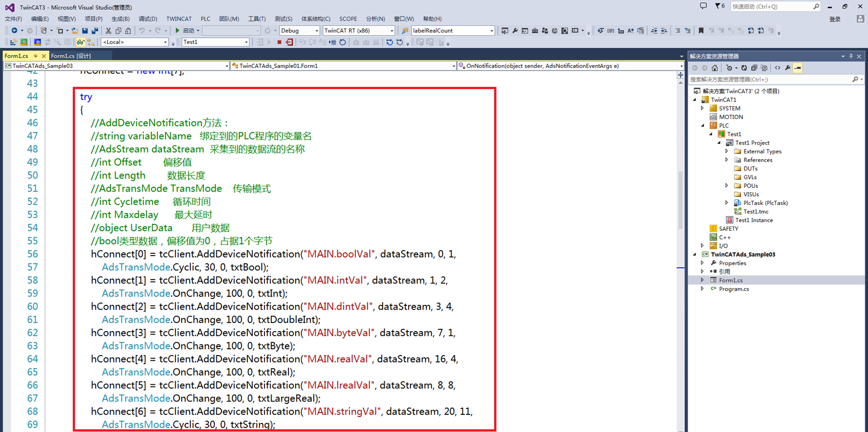Select the PlcTask (PlcTask) item

[765, 203]
